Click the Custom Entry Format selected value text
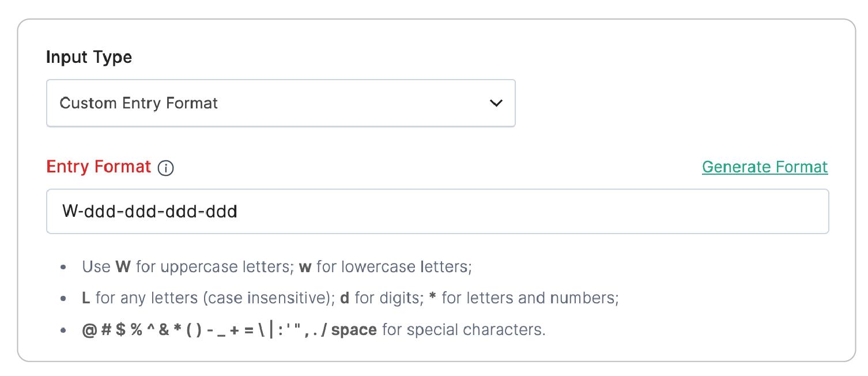 click(x=138, y=103)
